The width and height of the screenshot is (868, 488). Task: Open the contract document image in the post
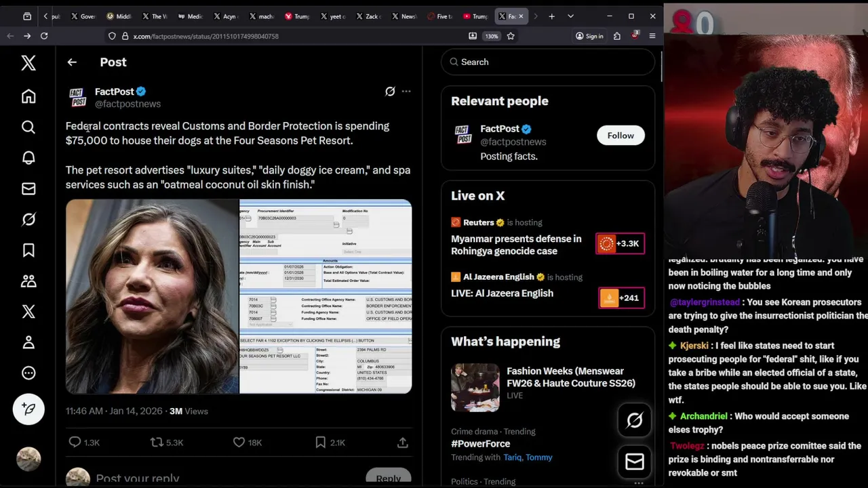click(x=325, y=296)
